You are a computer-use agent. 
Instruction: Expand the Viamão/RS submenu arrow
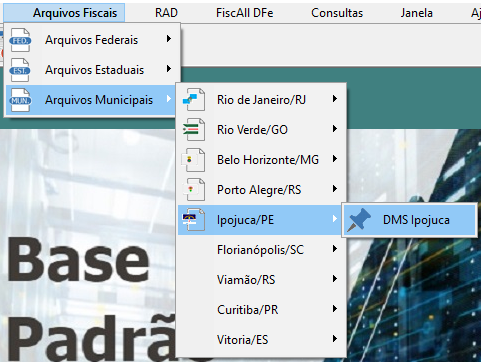(335, 279)
